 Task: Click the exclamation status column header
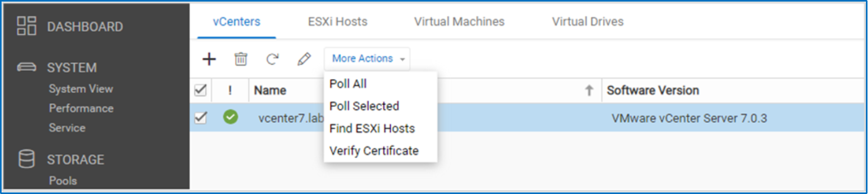click(230, 90)
